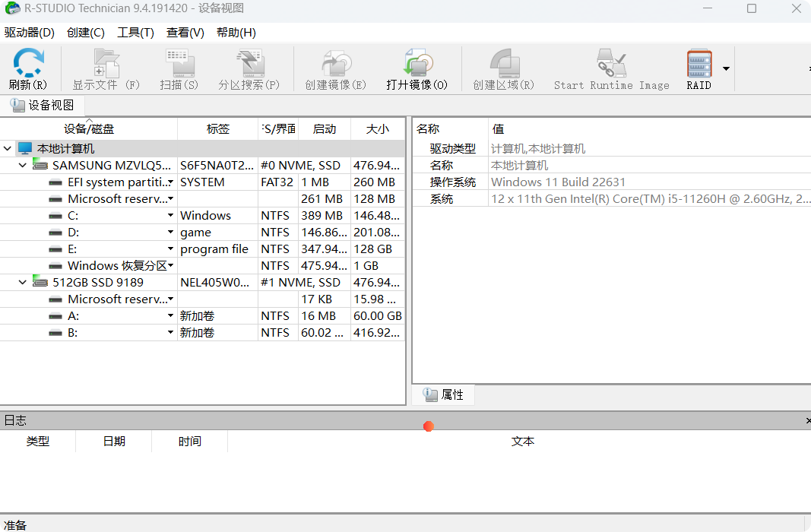Image resolution: width=811 pixels, height=532 pixels.
Task: Click the EFI system partition icon
Action: pyautogui.click(x=55, y=182)
